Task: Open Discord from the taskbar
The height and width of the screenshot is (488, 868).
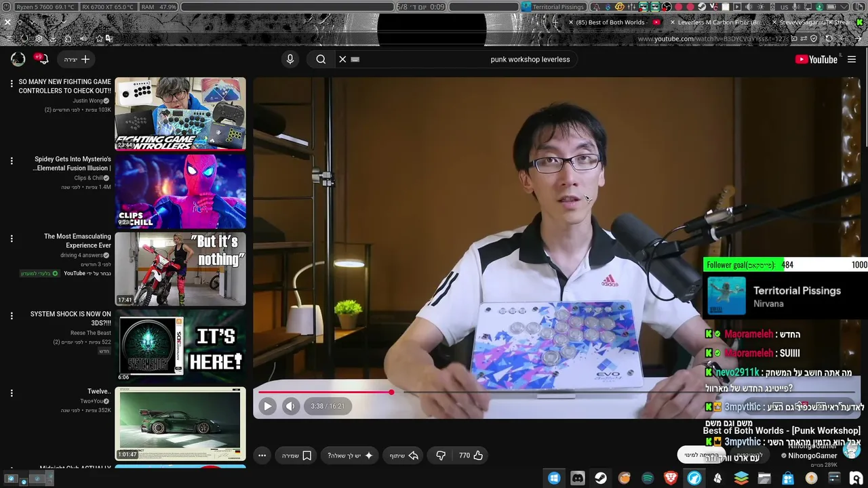Action: tap(578, 479)
